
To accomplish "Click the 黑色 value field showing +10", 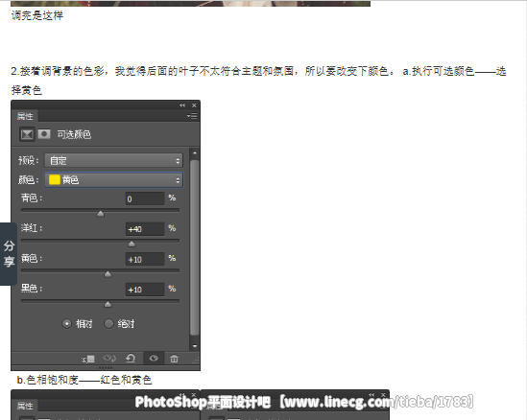I will [x=145, y=290].
